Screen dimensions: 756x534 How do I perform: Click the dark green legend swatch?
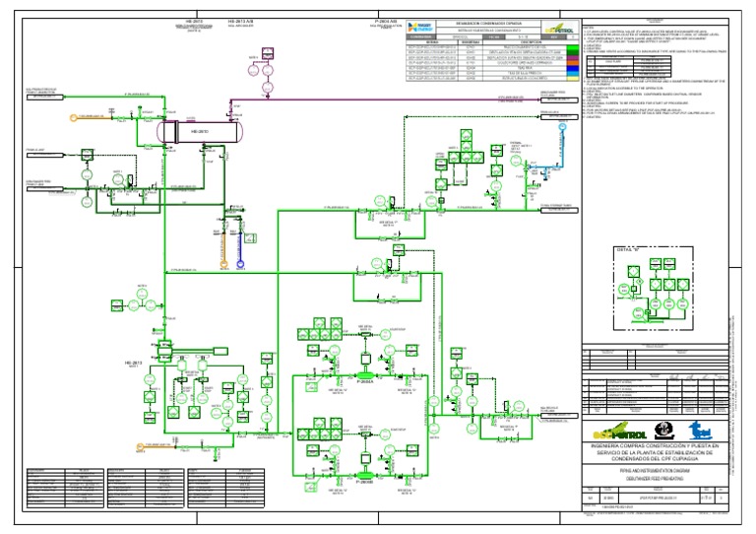click(572, 52)
